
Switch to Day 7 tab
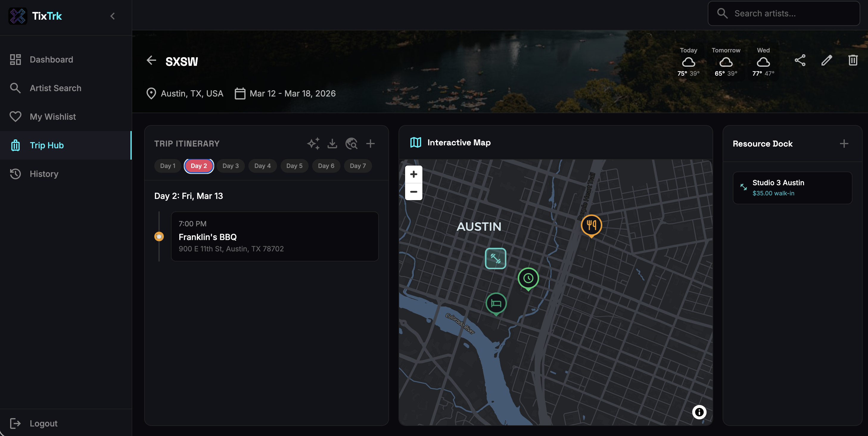(358, 166)
